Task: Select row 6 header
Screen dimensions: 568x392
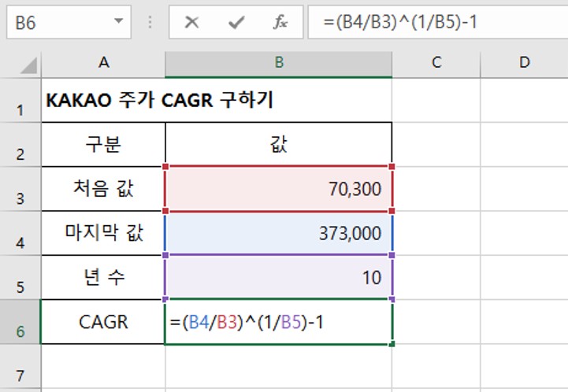Action: click(20, 322)
